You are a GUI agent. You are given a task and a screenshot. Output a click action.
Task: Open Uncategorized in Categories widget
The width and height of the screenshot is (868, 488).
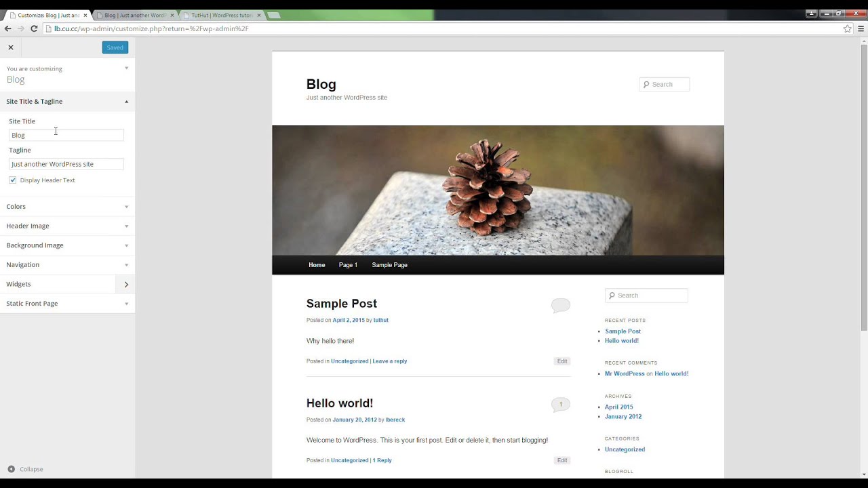625,449
